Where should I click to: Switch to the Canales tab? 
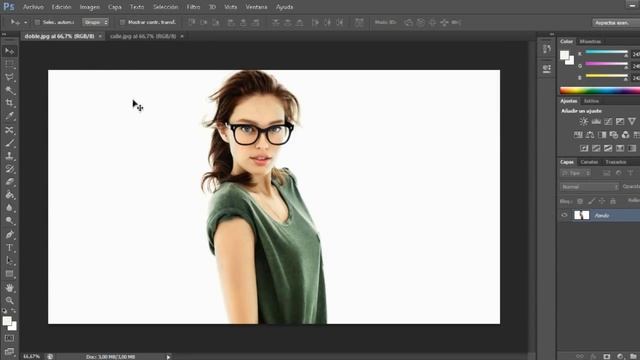[x=589, y=162]
